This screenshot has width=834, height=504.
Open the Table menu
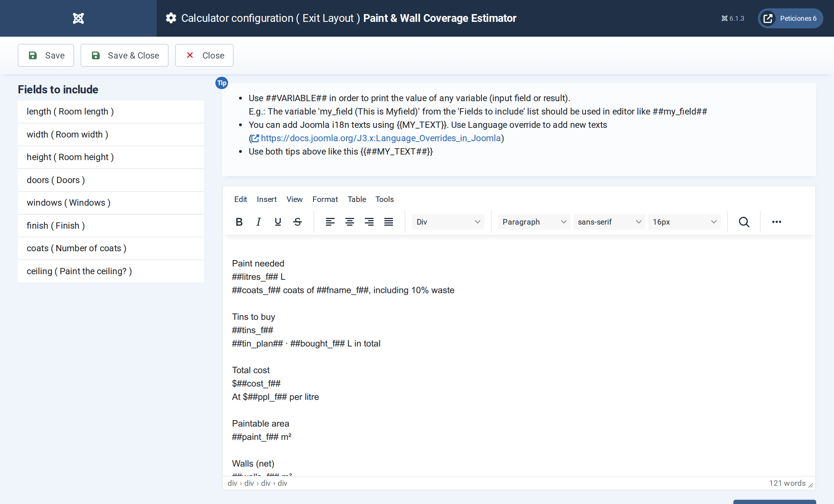pyautogui.click(x=357, y=199)
